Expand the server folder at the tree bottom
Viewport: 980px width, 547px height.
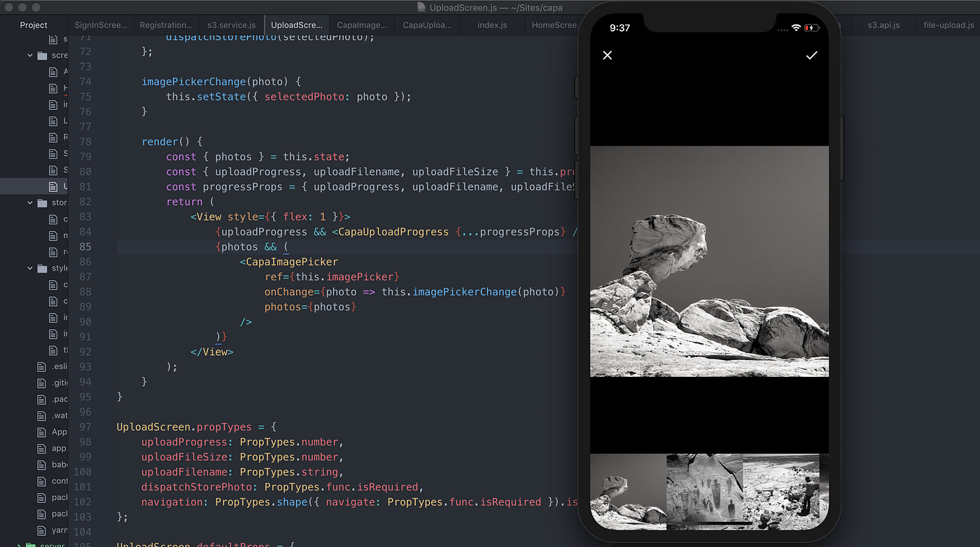tap(31, 544)
